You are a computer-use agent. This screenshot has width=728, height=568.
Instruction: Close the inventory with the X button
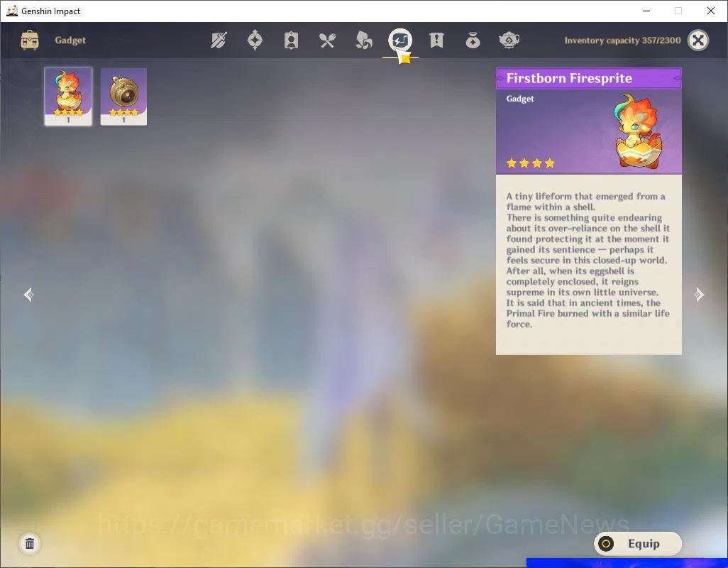pos(697,40)
